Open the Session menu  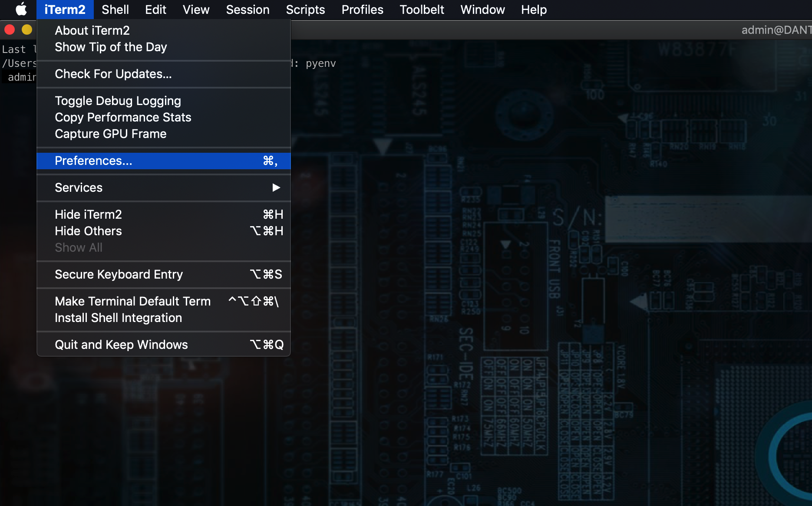click(248, 10)
